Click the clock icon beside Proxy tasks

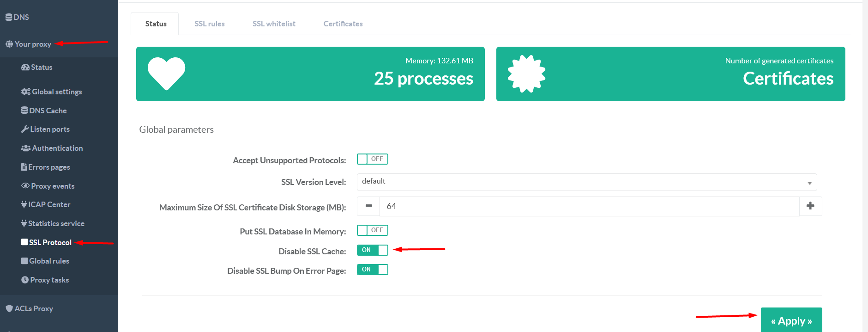(25, 280)
